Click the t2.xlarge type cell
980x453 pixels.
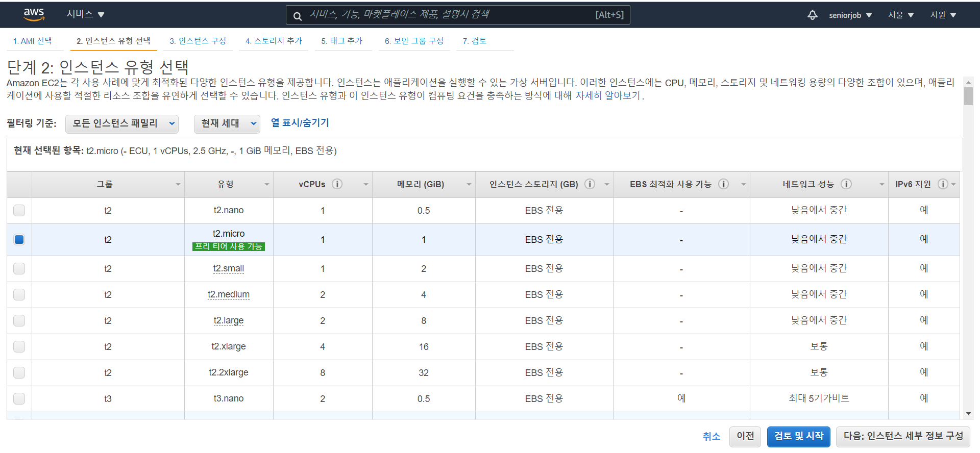[x=229, y=346]
